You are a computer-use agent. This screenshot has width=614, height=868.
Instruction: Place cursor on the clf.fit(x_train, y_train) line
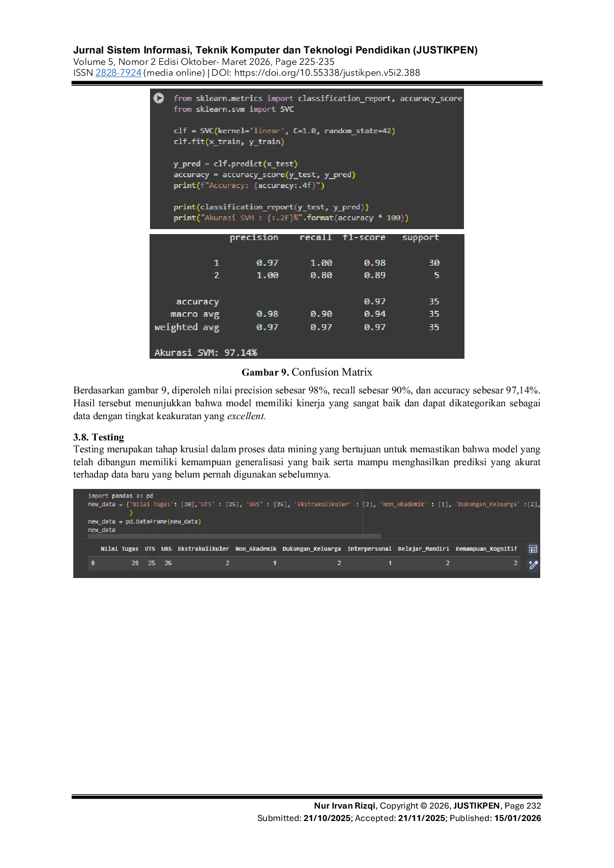tap(228, 142)
